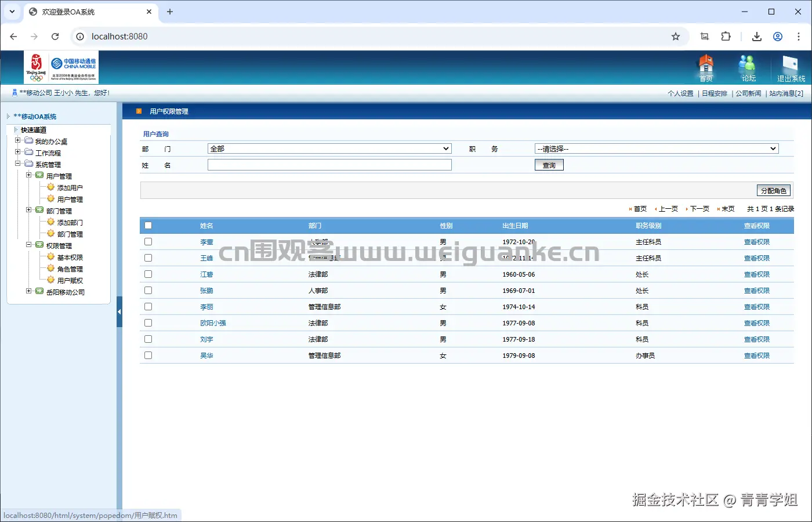Viewport: 812px width, 522px height.
Task: Click the folder icon of 系统管理
Action: (29, 164)
